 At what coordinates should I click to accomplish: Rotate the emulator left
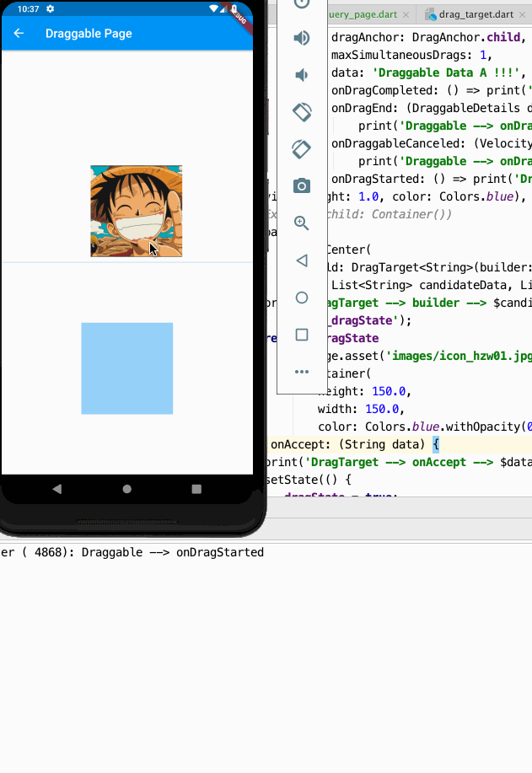(x=302, y=112)
